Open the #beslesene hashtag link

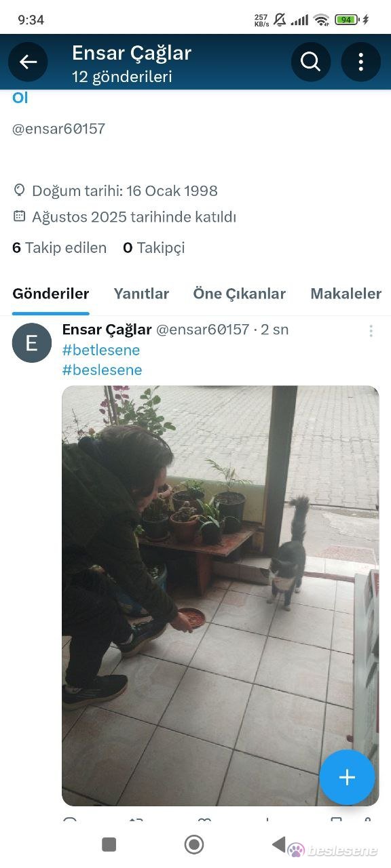point(102,370)
